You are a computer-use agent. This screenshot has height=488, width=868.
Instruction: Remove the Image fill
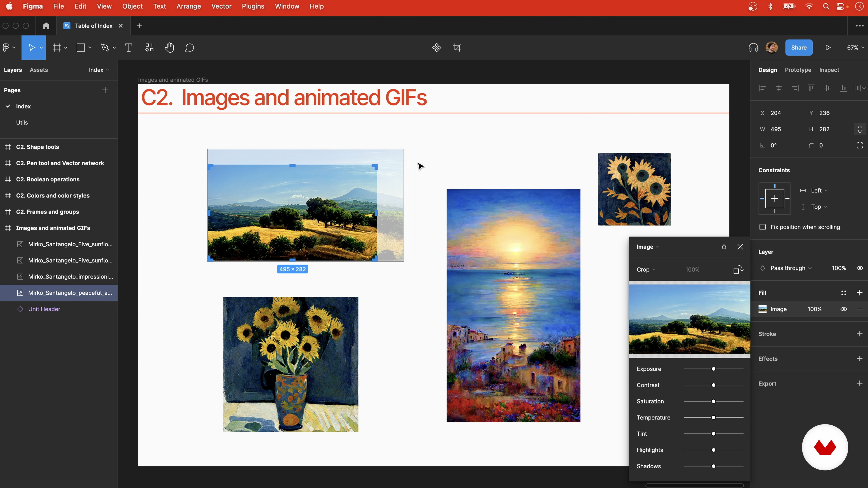(x=860, y=309)
